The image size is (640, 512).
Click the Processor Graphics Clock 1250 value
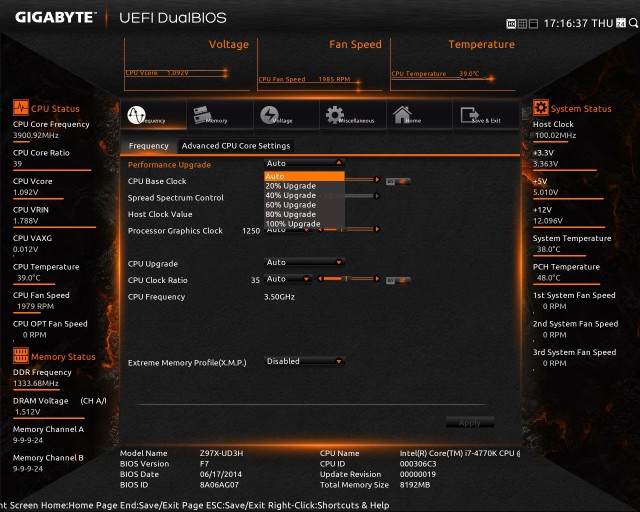[251, 231]
